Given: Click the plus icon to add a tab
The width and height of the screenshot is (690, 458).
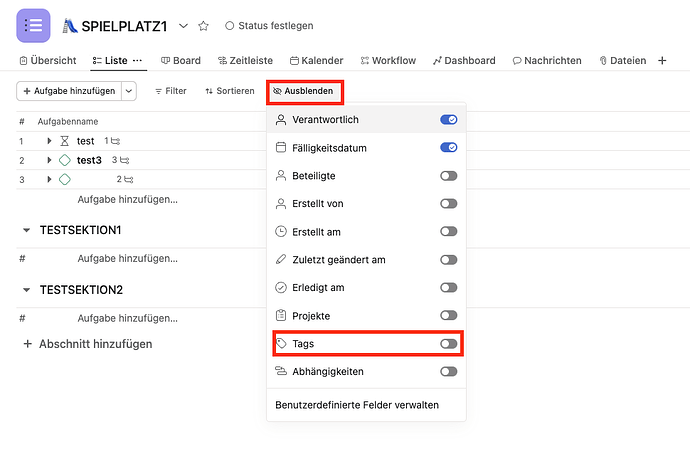Looking at the screenshot, I should pos(662,61).
